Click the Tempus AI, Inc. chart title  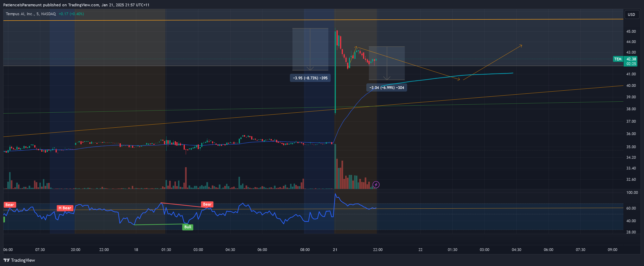tap(31, 14)
